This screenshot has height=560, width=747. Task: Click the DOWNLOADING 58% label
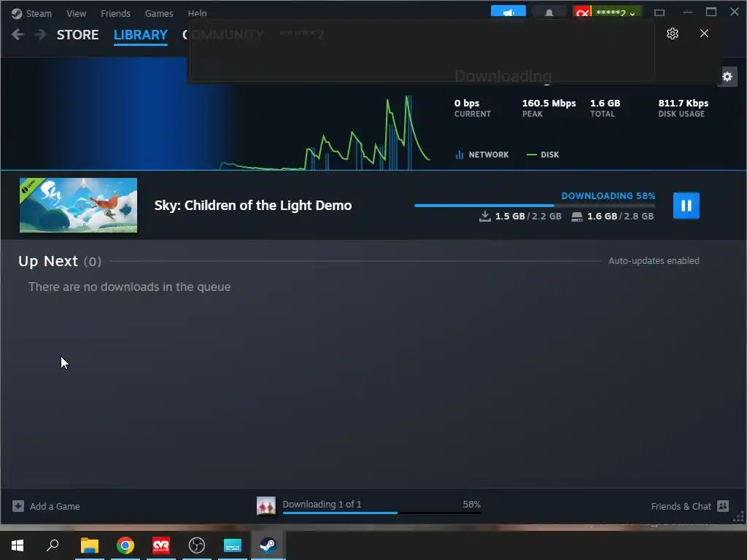click(608, 195)
